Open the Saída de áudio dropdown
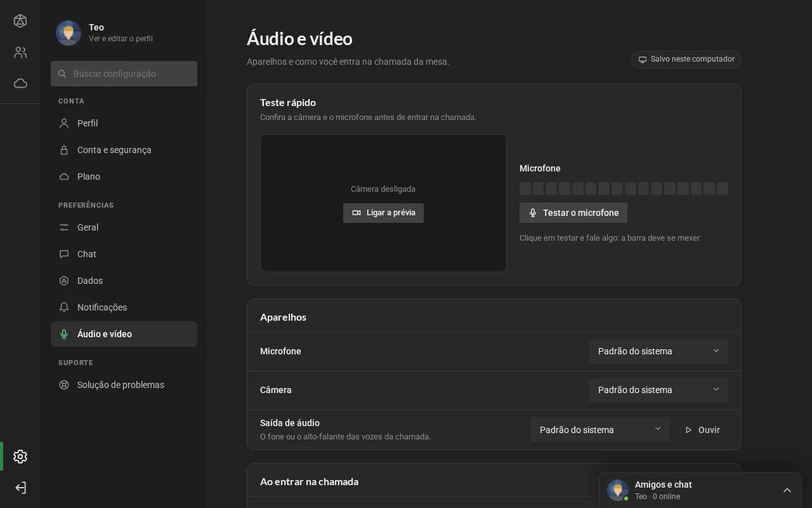The width and height of the screenshot is (812, 508). pyautogui.click(x=600, y=430)
